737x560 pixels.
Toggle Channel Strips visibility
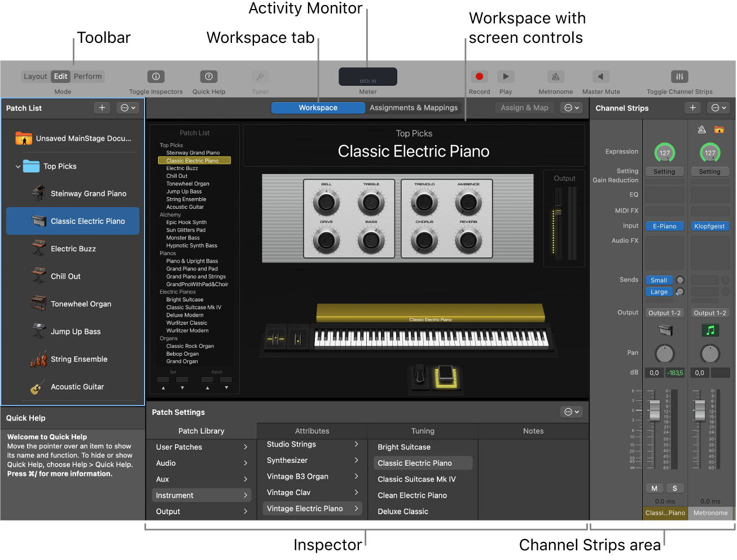click(679, 76)
